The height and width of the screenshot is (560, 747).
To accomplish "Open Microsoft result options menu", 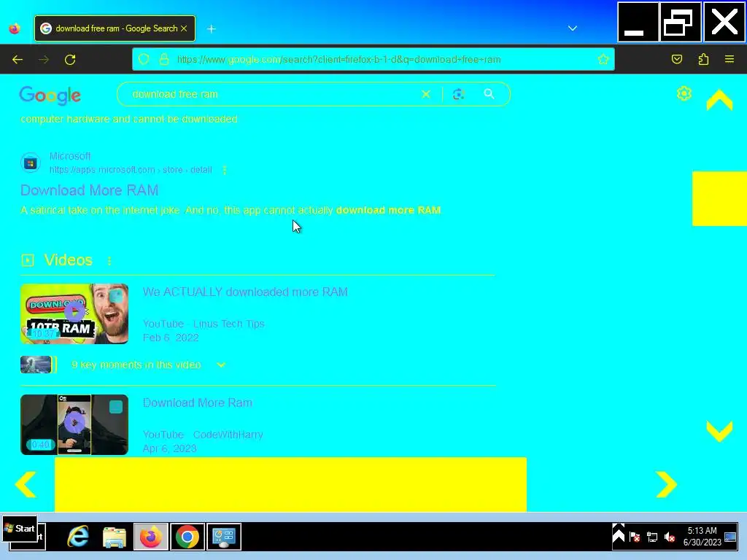I will tap(225, 170).
